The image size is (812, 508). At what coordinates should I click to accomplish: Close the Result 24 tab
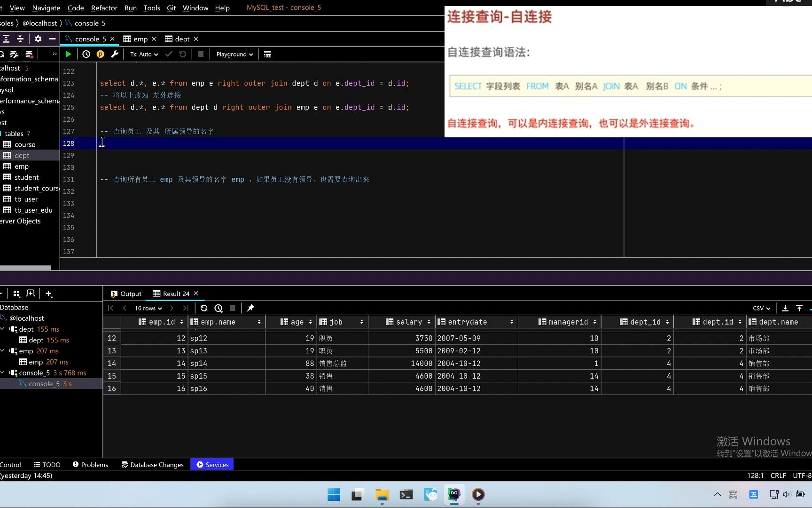[196, 294]
